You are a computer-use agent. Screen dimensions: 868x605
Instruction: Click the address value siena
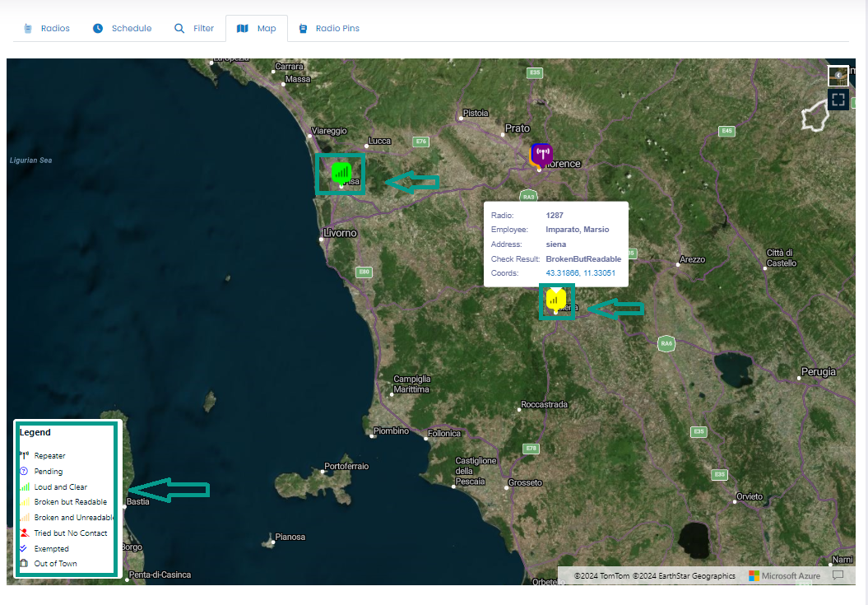[556, 244]
